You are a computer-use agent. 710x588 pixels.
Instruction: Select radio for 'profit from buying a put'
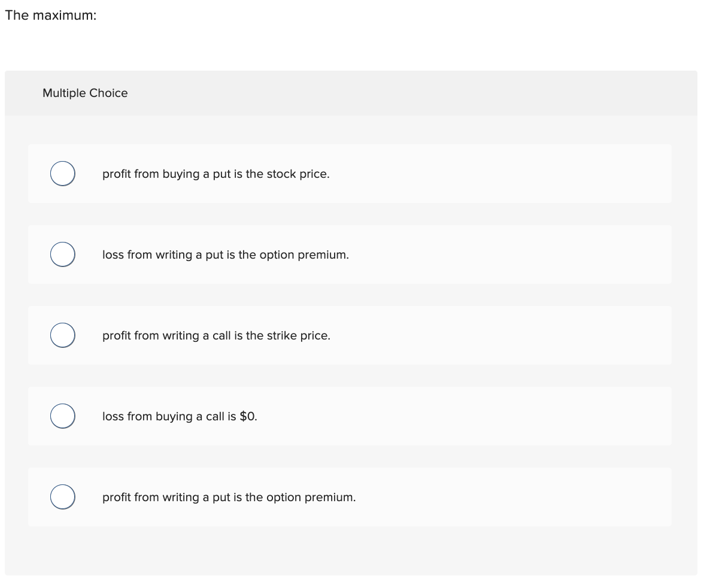pos(62,174)
